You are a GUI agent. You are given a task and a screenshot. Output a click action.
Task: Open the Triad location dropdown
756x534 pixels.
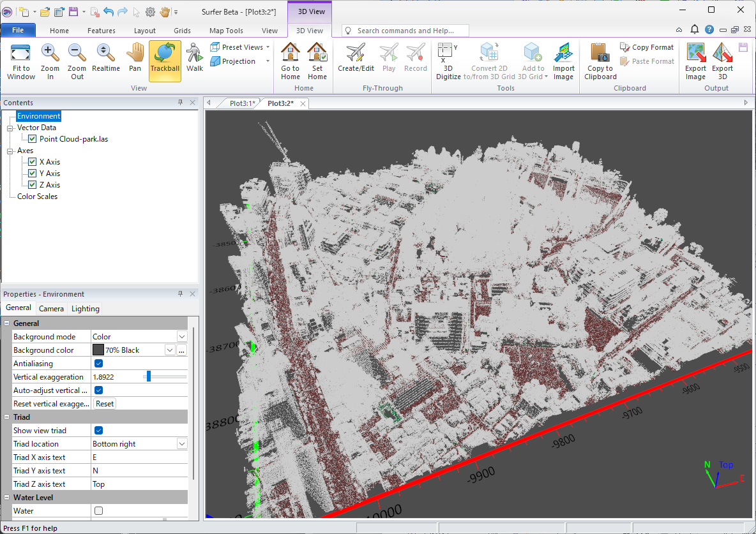[182, 444]
